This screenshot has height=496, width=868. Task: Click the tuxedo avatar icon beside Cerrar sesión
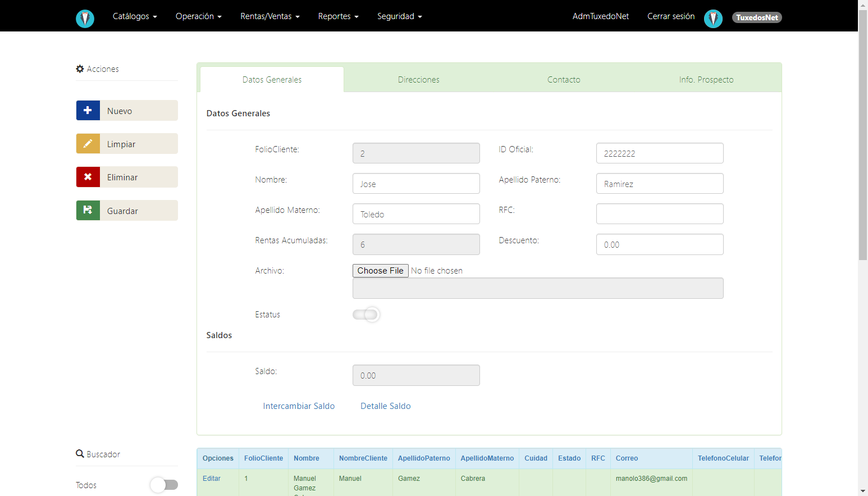pyautogui.click(x=713, y=19)
